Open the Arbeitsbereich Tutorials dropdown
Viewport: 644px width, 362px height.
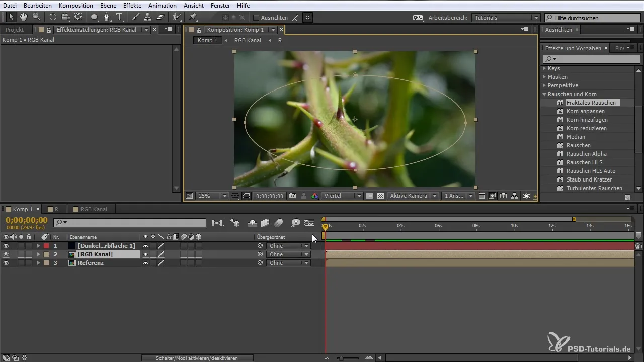click(x=506, y=18)
